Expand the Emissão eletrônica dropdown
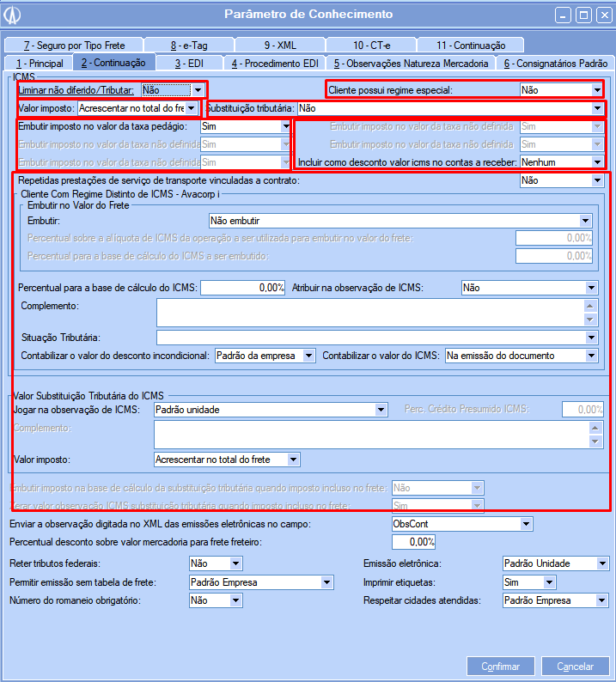The width and height of the screenshot is (616, 682). point(601,564)
